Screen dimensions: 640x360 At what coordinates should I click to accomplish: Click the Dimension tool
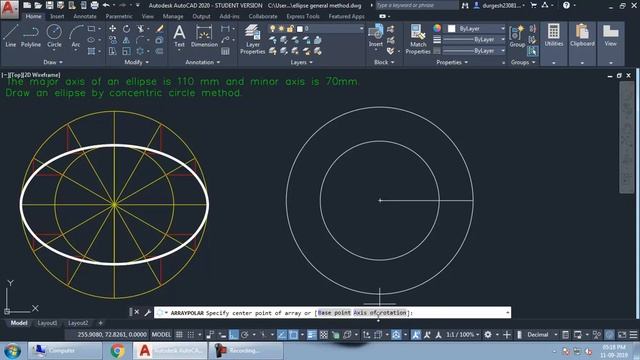(204, 36)
